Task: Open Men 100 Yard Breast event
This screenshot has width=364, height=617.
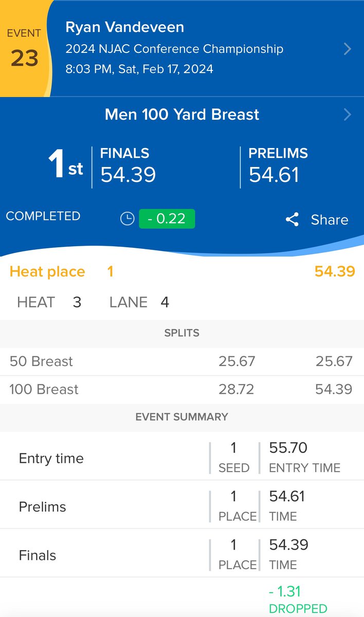Action: click(x=182, y=114)
